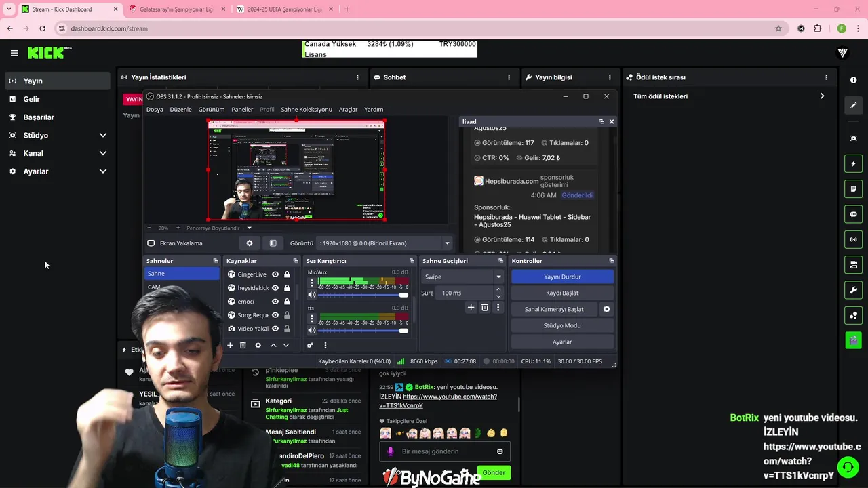Bookmark this page with Chrome star icon
Image resolution: width=868 pixels, height=488 pixels.
click(x=778, y=28)
